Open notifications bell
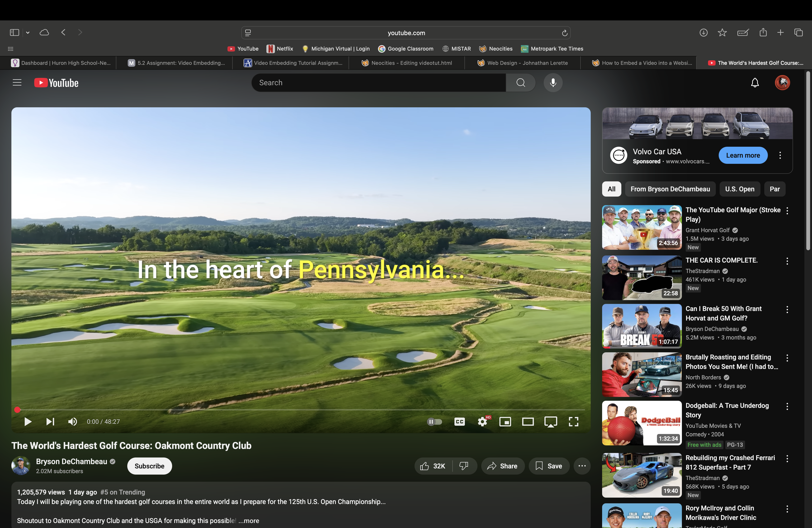The width and height of the screenshot is (812, 528). tap(755, 83)
